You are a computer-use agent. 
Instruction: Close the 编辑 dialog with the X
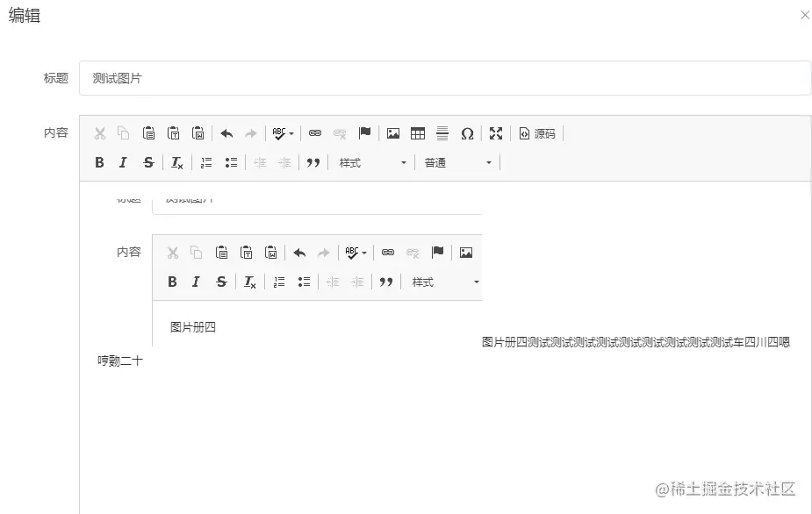point(805,16)
